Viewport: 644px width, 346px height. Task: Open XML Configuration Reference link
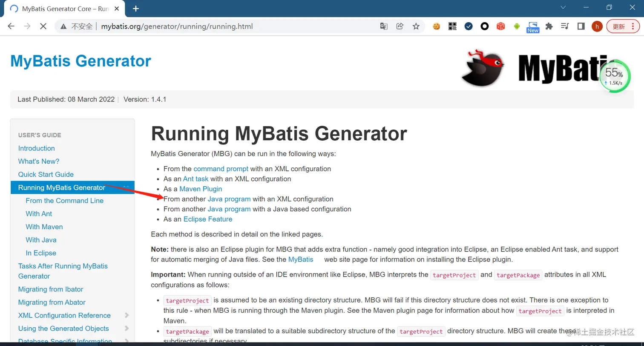coord(64,315)
